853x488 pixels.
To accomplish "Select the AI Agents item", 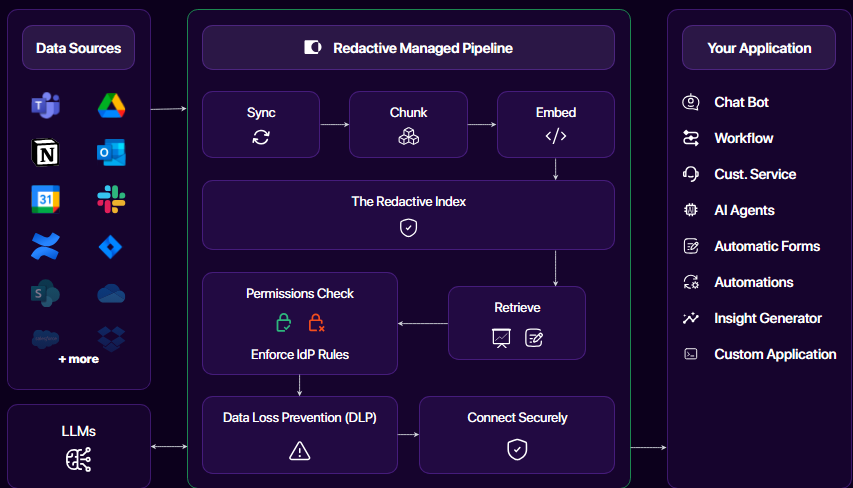I will pyautogui.click(x=743, y=210).
